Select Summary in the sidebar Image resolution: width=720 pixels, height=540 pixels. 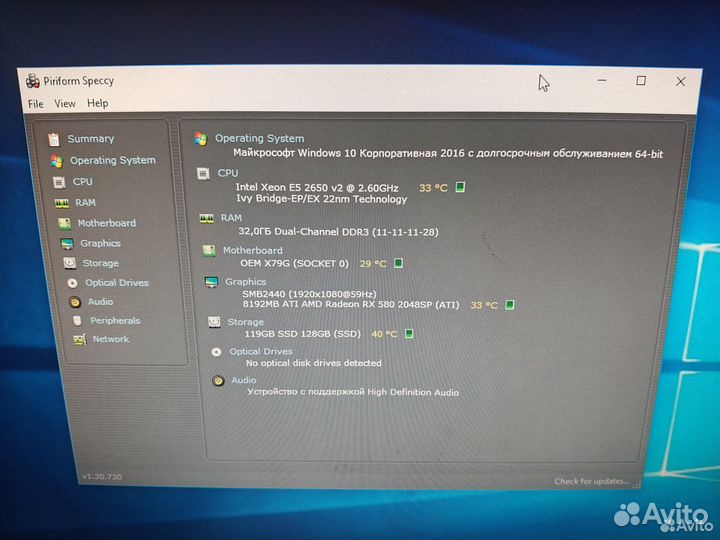(90, 139)
